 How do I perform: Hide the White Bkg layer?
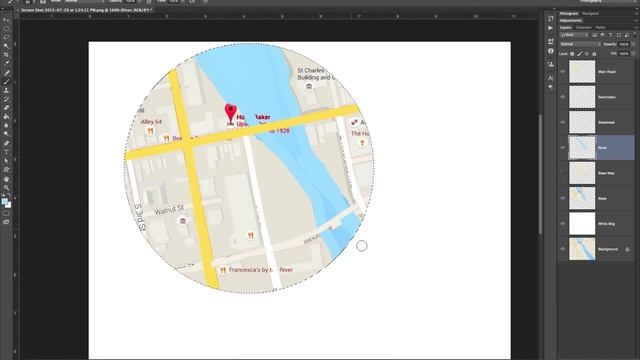point(563,224)
